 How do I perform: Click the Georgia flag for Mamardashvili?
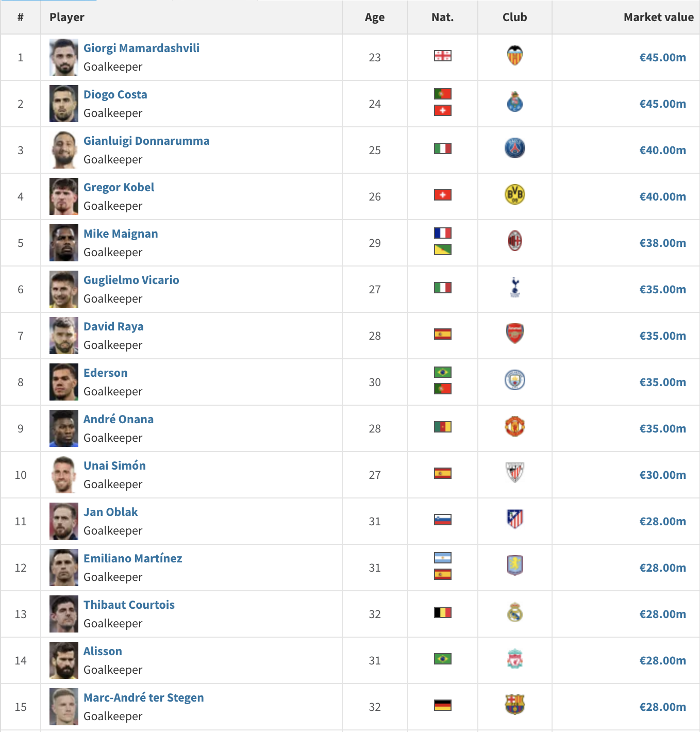(442, 56)
